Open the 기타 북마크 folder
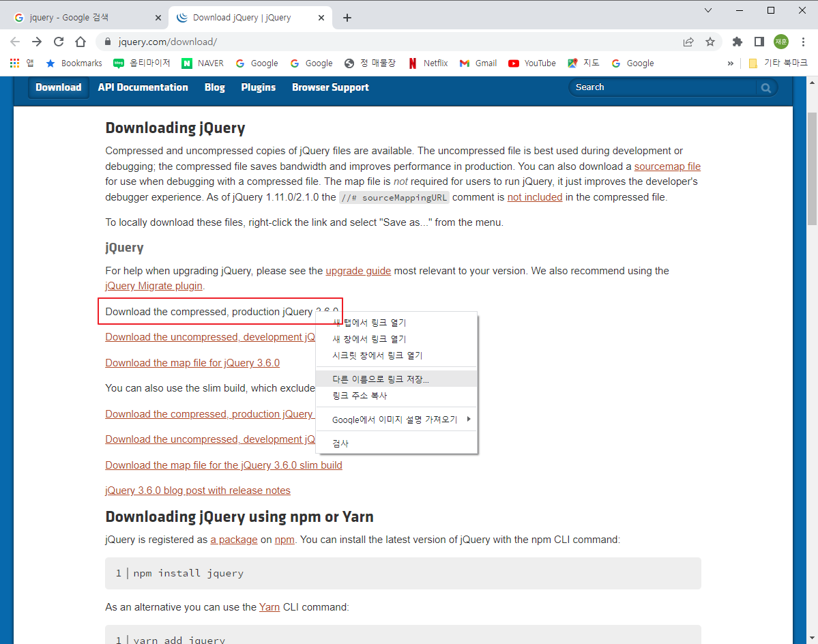 (x=778, y=63)
